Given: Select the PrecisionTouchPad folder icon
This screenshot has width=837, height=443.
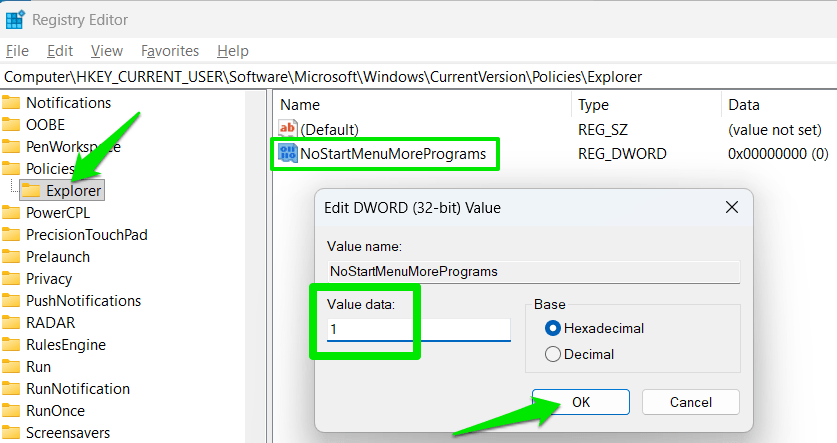Looking at the screenshot, I should click(11, 235).
